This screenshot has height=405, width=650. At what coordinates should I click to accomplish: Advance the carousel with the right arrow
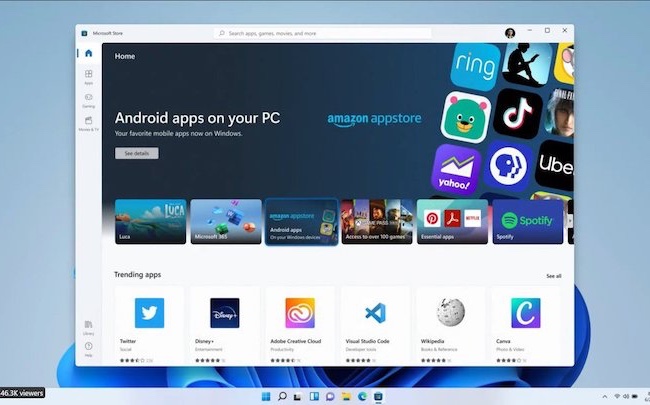570,221
